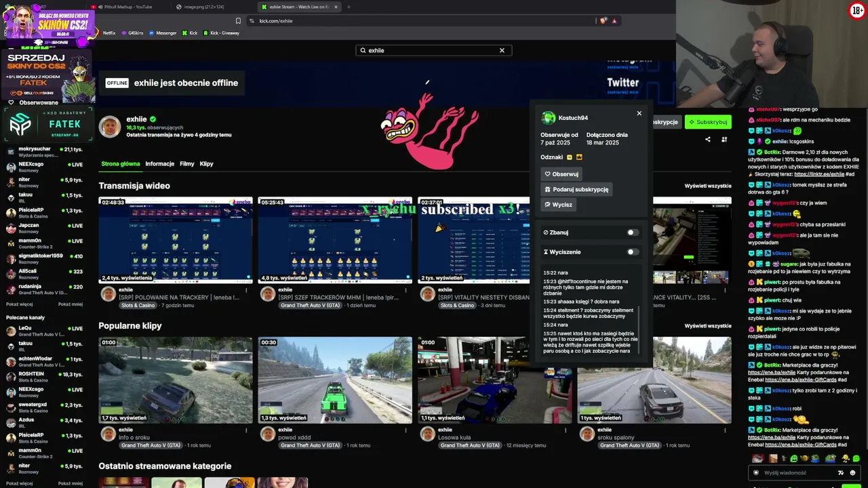Click Slots & Casino tag under POLOWANIE video
Viewport: 868px width, 488px height.
(x=138, y=306)
